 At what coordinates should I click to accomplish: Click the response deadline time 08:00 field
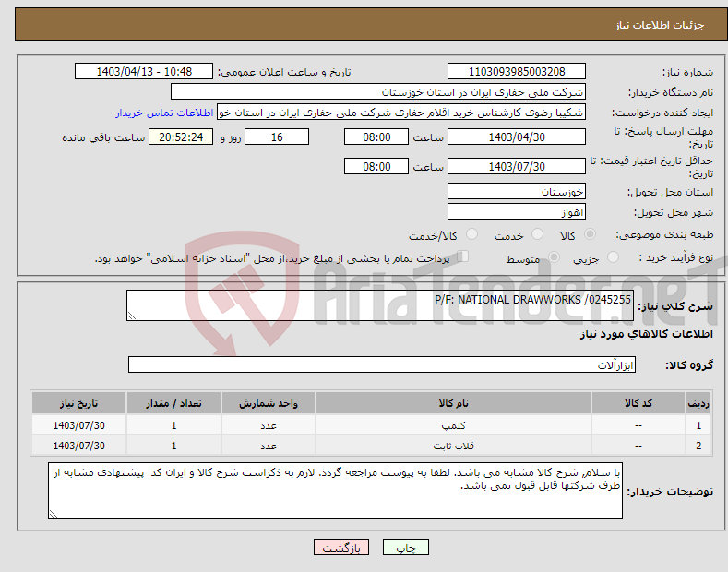[x=376, y=137]
